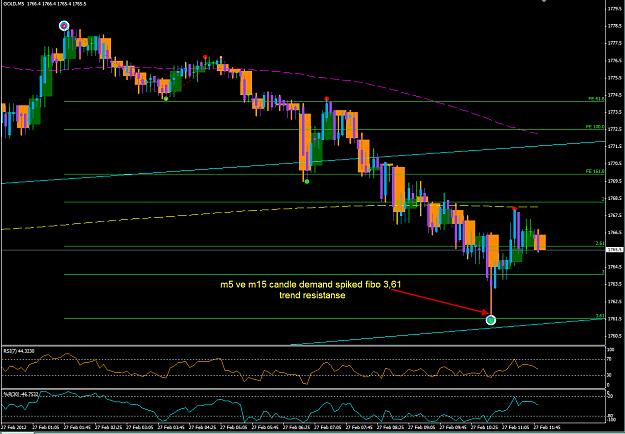Click the FE 61.8 Fibonacci level label
Screen dimensions: 625x434
click(597, 98)
